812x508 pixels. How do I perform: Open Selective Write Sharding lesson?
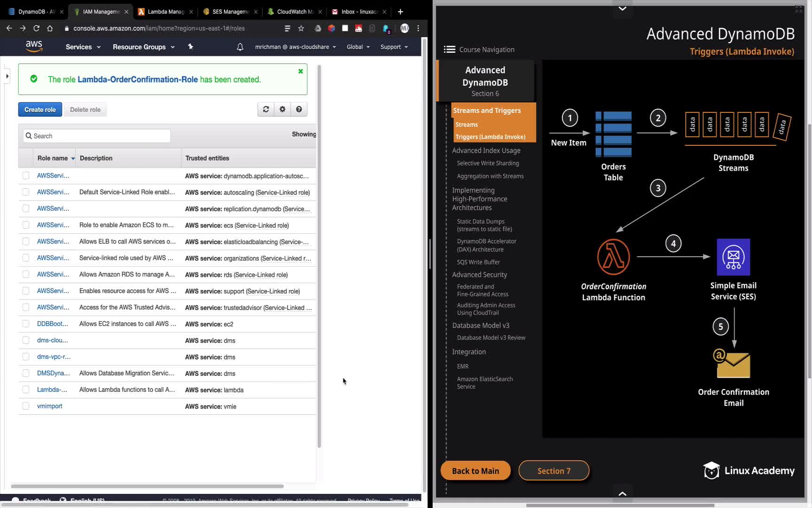click(488, 163)
